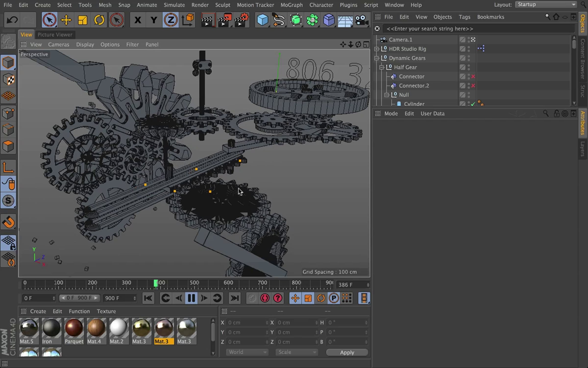This screenshot has width=588, height=368.
Task: Collapse the Null object group
Action: click(386, 95)
